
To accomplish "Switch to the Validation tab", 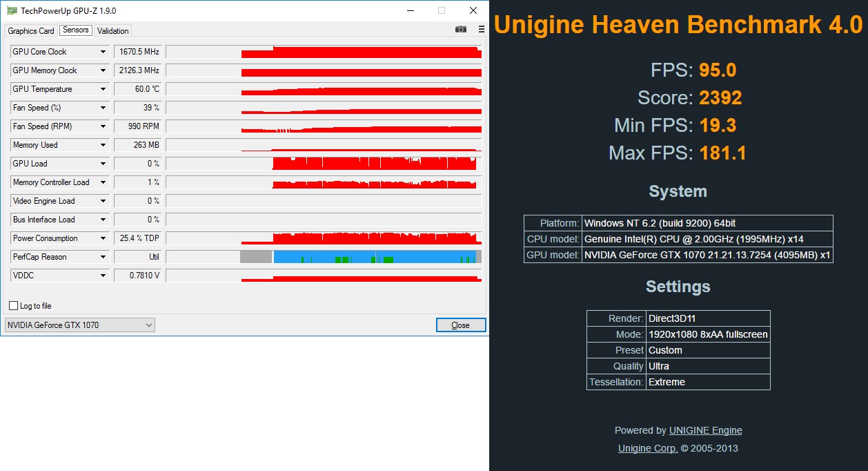I will click(113, 31).
